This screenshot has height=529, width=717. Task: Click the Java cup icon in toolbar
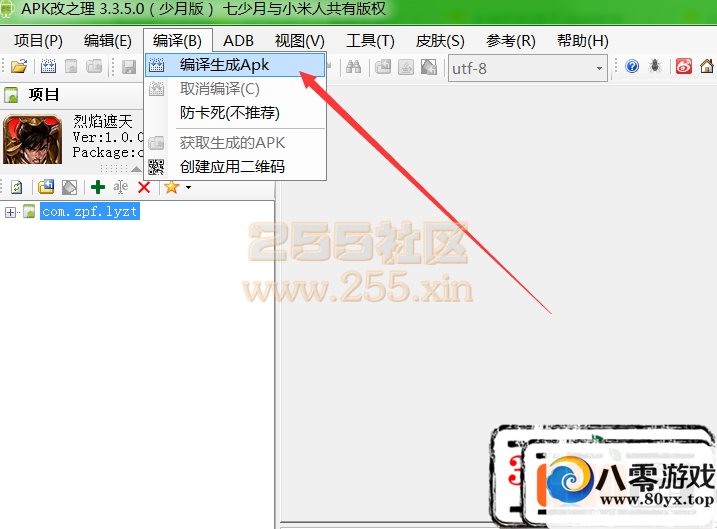(406, 67)
